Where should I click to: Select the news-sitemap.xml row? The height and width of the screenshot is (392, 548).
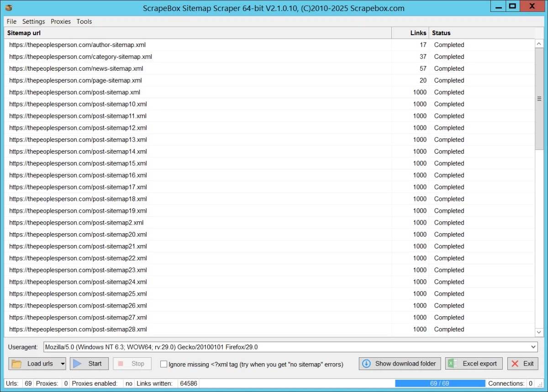point(269,68)
